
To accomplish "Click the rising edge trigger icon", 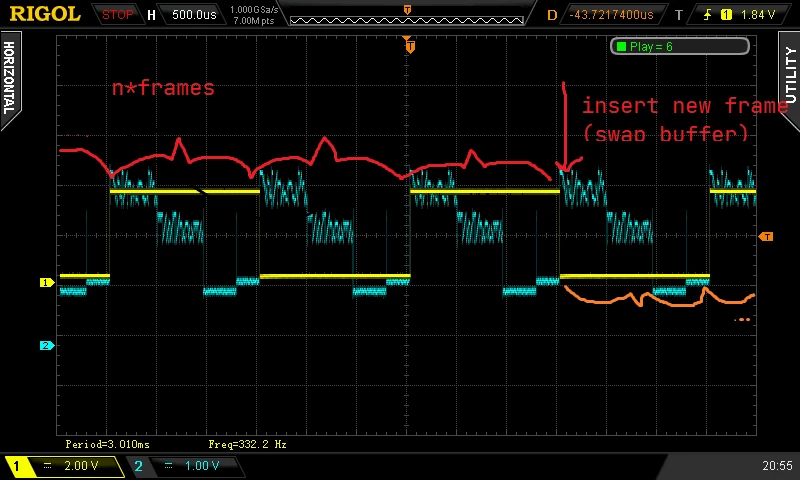I will (707, 15).
